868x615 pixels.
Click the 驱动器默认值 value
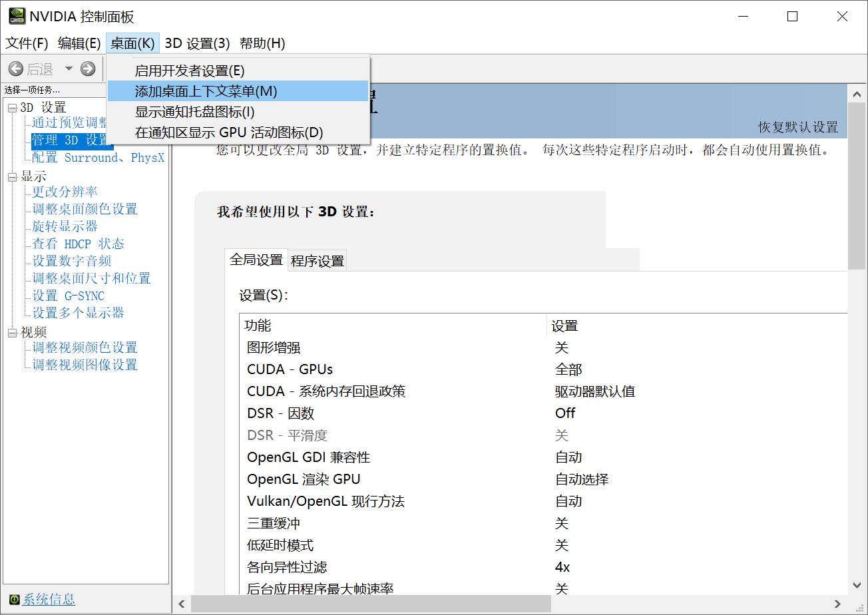595,391
